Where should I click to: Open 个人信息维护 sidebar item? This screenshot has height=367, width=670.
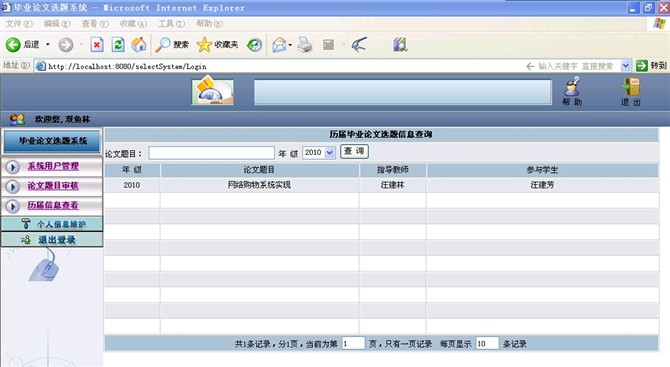click(52, 224)
